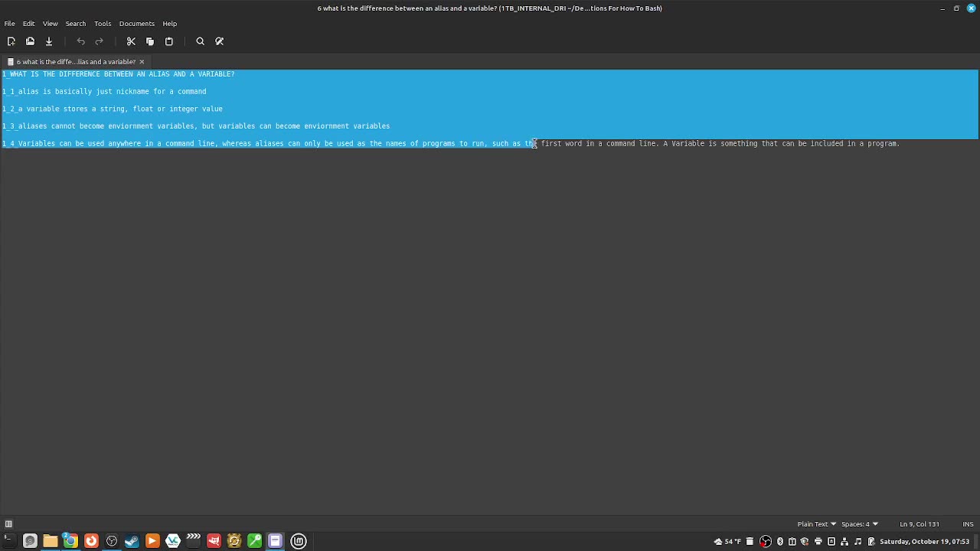The image size is (980, 551).
Task: Open the VeraCrypt taskbar icon
Action: point(173,541)
